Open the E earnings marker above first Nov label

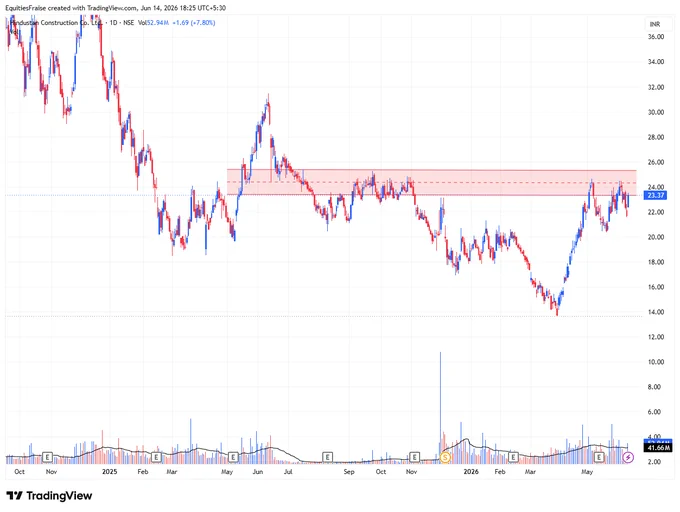point(48,457)
